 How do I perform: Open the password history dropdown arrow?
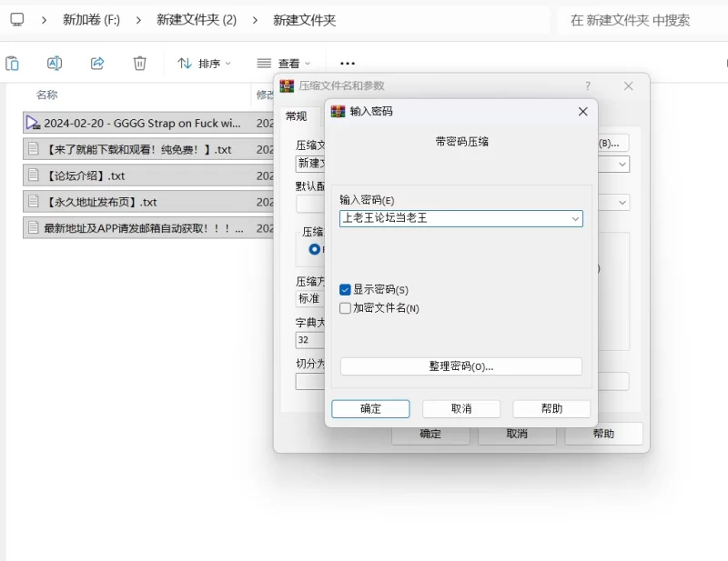click(x=576, y=218)
